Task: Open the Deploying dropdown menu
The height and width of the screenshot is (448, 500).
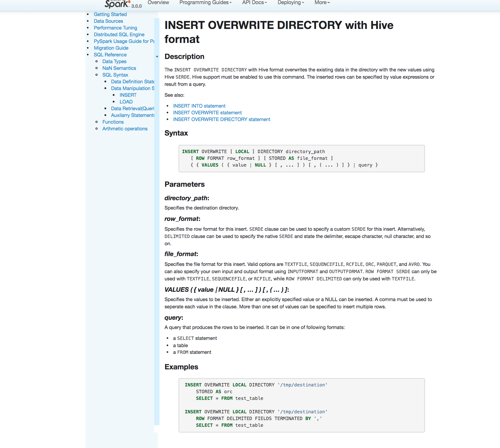Action: click(290, 3)
